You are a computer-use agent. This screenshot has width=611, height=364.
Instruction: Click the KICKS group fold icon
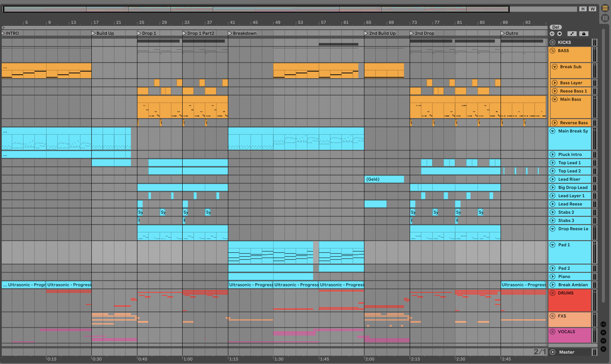[x=553, y=42]
